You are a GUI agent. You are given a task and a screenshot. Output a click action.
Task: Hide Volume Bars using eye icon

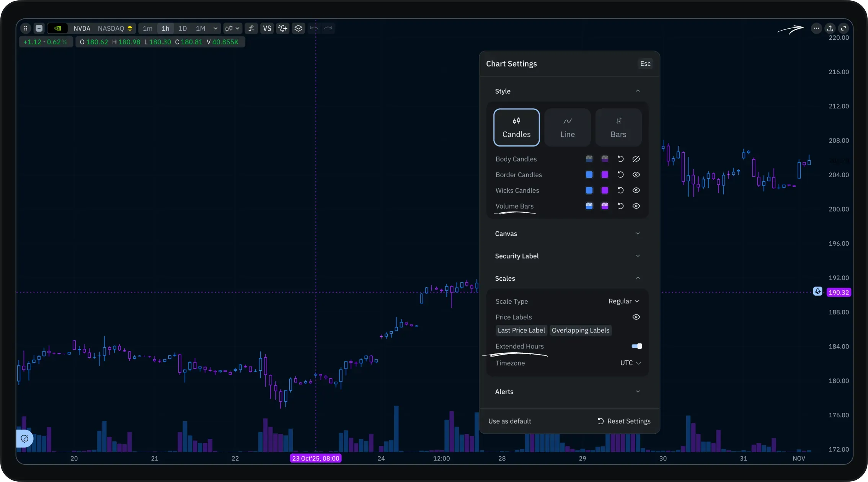pyautogui.click(x=636, y=206)
